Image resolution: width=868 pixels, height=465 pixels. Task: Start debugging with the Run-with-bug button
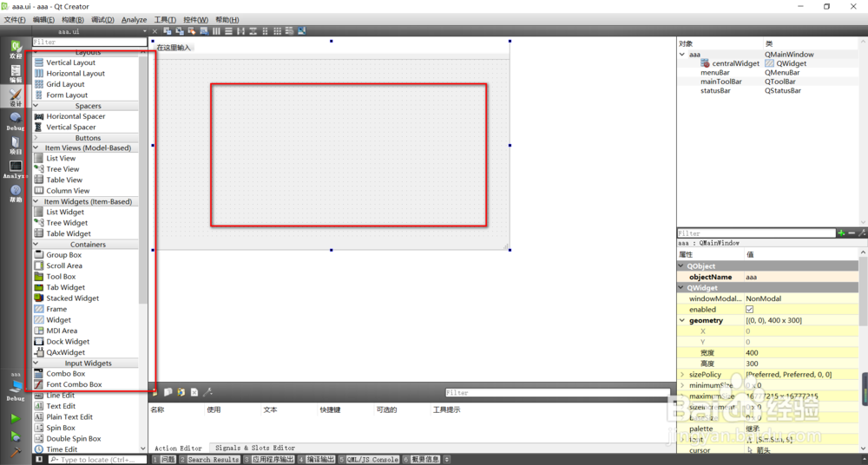[16, 436]
